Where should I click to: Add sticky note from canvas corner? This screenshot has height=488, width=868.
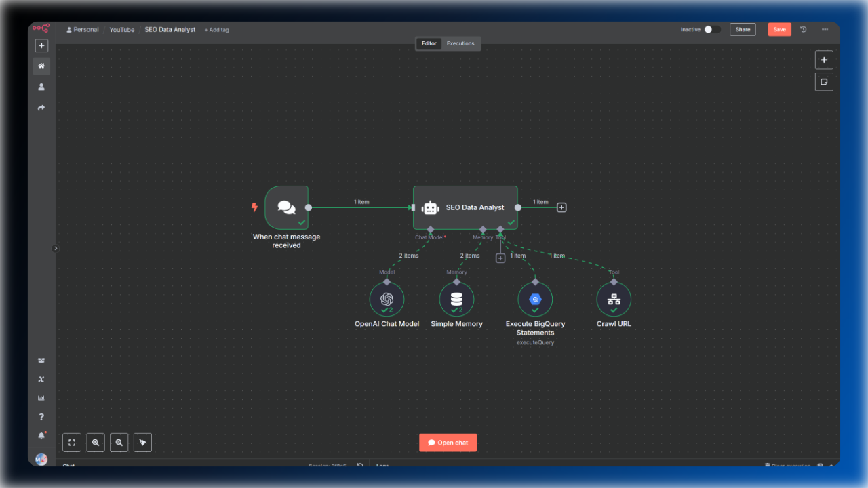(824, 82)
